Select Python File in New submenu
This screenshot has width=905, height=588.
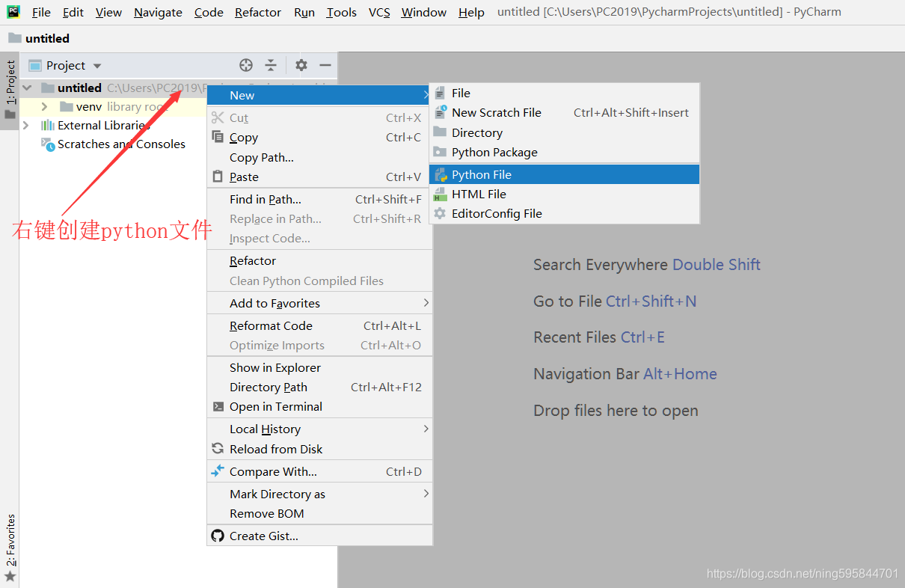click(x=564, y=174)
